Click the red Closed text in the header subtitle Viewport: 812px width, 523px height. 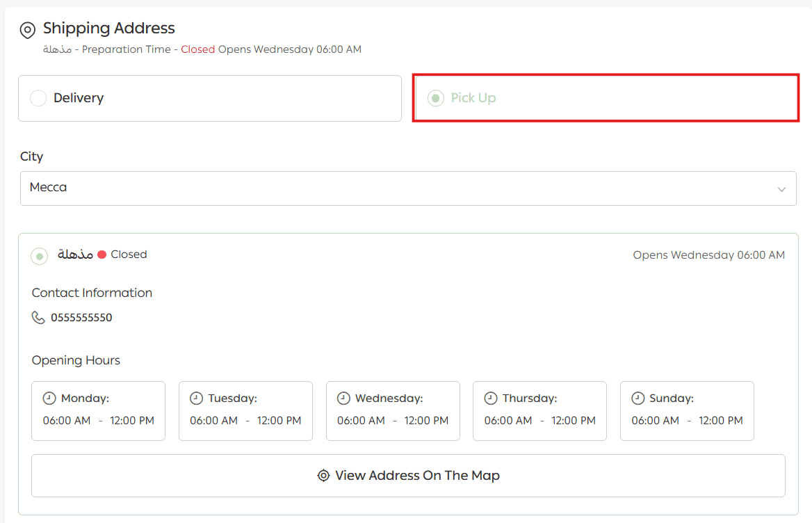point(197,49)
